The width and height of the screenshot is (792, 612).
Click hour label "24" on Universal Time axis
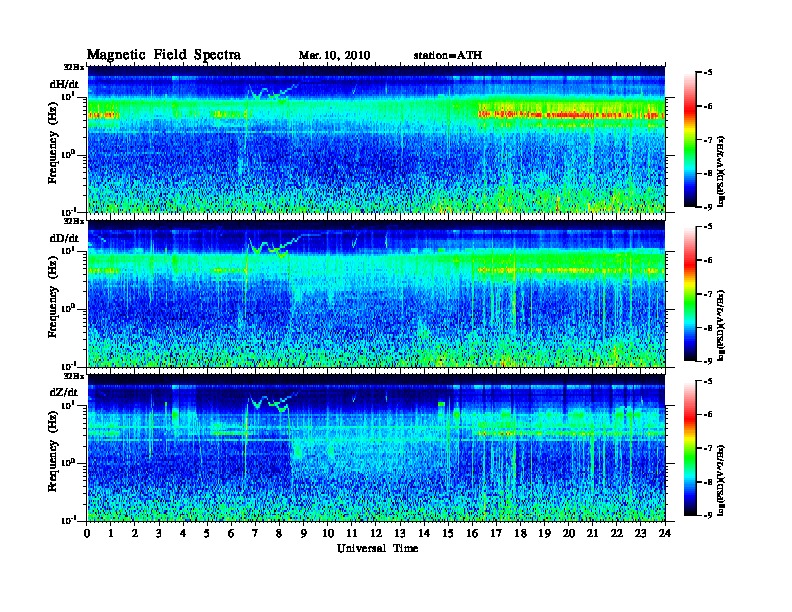[665, 533]
